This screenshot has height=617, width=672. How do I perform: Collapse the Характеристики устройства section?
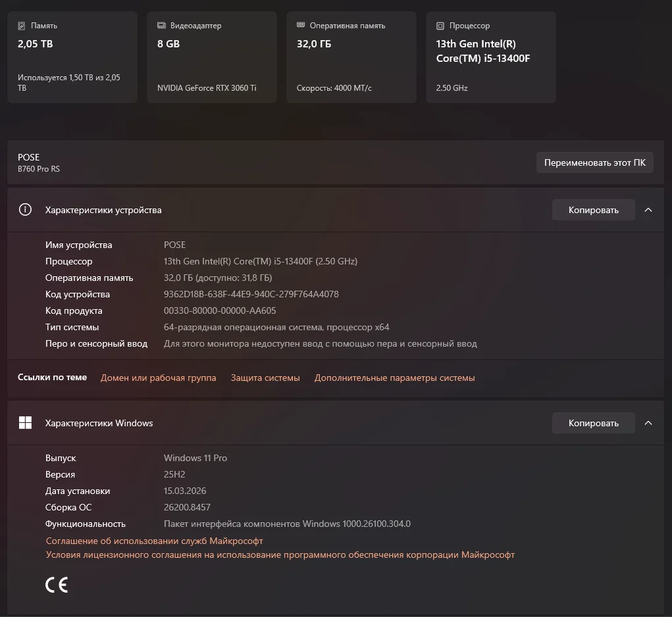pyautogui.click(x=648, y=210)
